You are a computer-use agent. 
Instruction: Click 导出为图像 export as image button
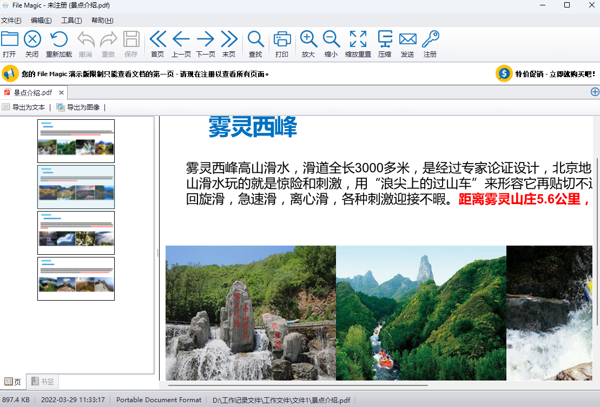[x=79, y=107]
